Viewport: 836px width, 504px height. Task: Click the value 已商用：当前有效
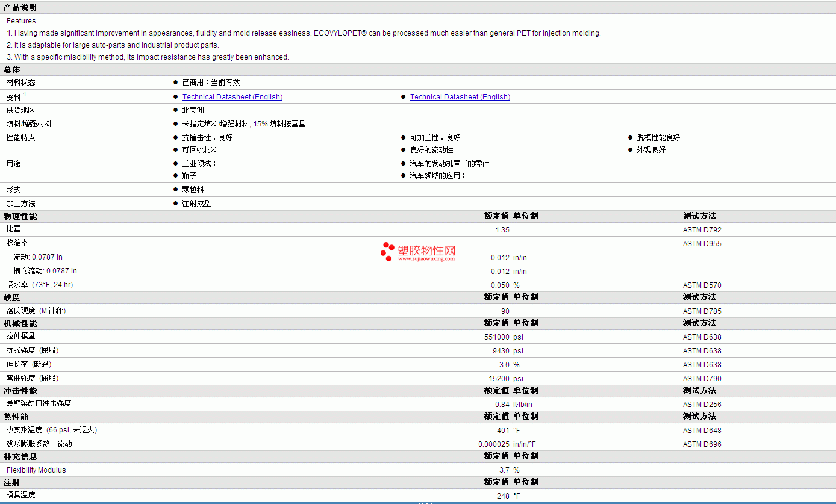pos(211,82)
